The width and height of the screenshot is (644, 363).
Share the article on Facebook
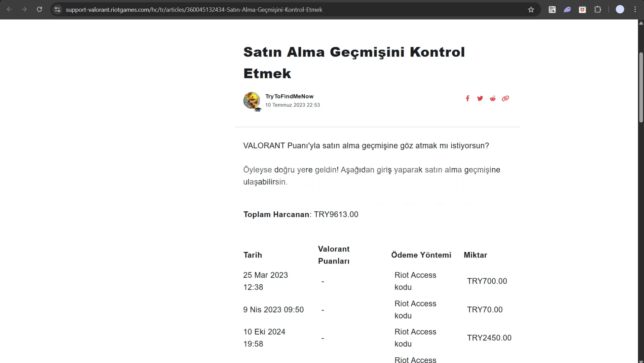tap(467, 98)
